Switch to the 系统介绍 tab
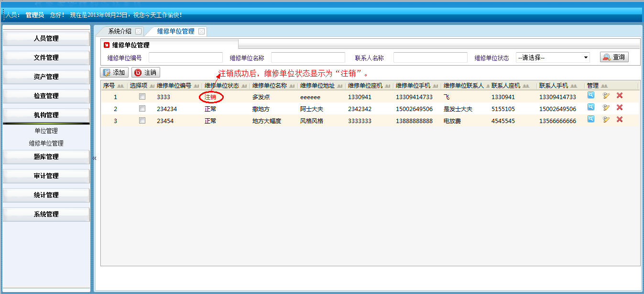The height and width of the screenshot is (294, 644). click(x=120, y=32)
